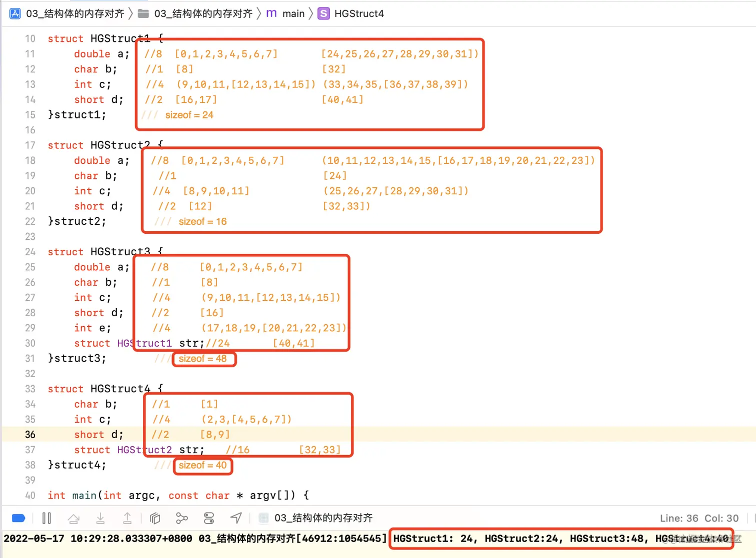Click the Step Into debug button
The image size is (756, 558).
coord(100,518)
